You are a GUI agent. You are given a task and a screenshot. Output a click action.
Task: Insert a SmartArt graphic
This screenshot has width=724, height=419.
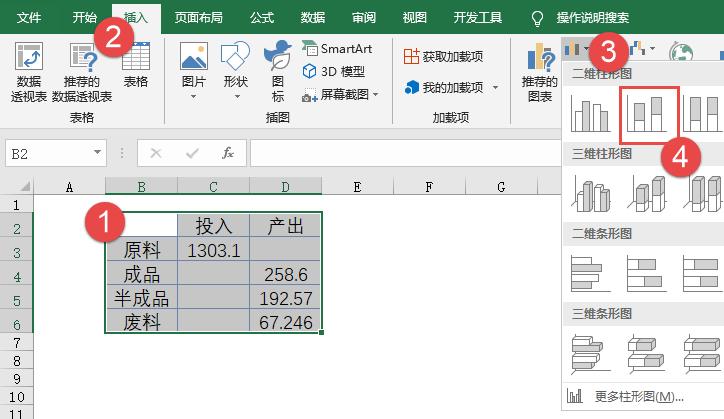337,48
